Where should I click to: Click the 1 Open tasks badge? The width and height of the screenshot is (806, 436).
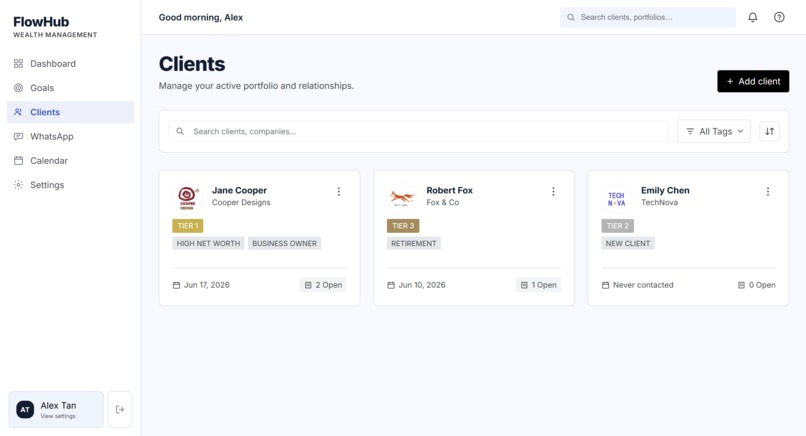(538, 285)
